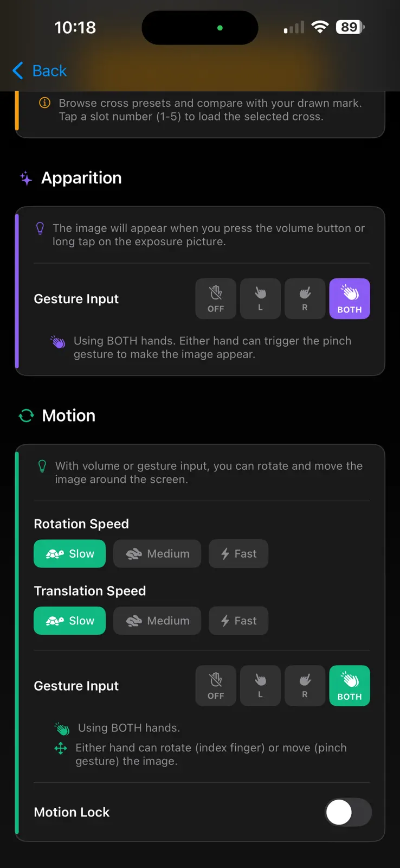Screen dimensions: 400x868
Task: Select BOTH hands for Motion gesture
Action: (350, 686)
